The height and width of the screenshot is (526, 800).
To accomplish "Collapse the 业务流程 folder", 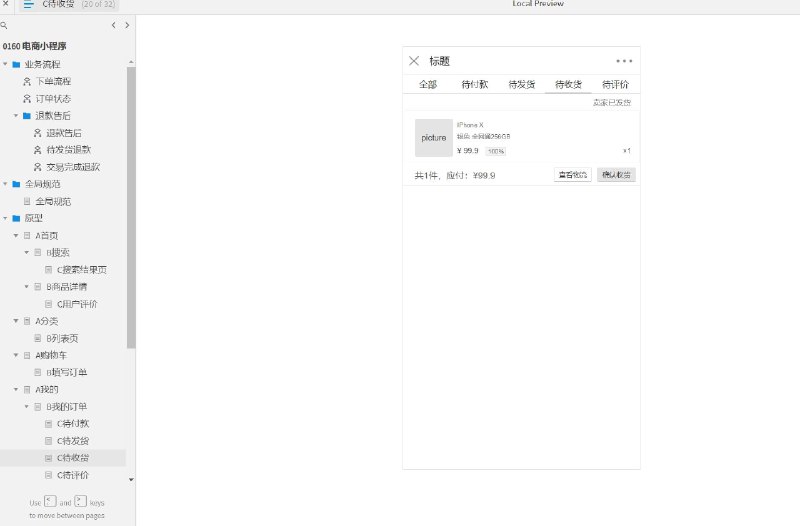I will click(x=5, y=64).
